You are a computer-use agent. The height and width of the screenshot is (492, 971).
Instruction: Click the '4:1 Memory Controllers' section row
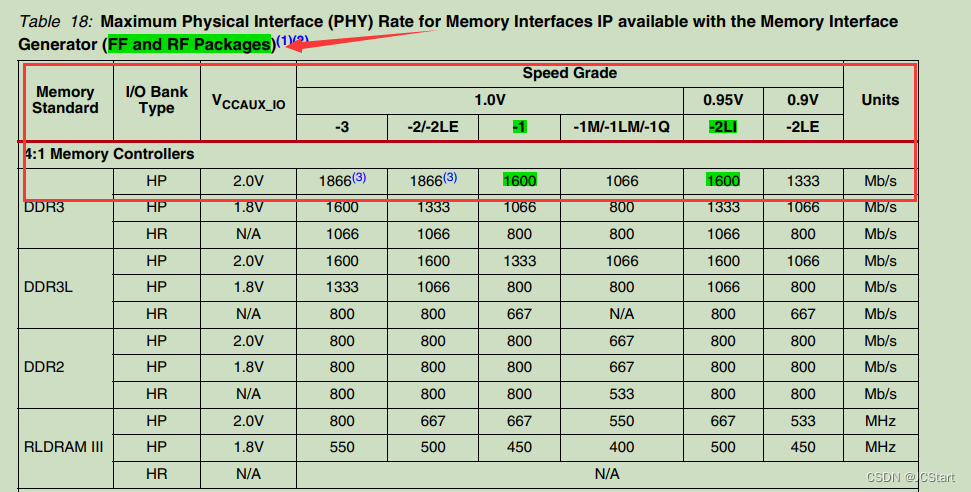click(468, 154)
